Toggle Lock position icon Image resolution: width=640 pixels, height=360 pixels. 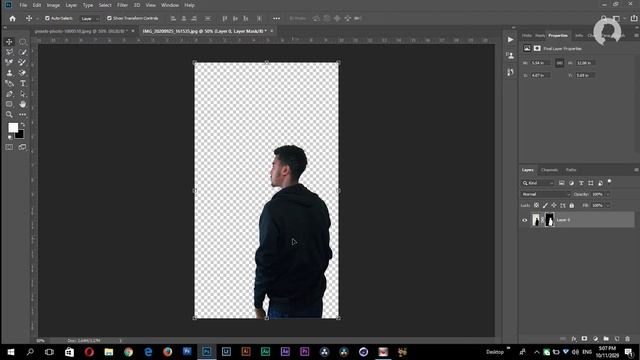pos(554,205)
